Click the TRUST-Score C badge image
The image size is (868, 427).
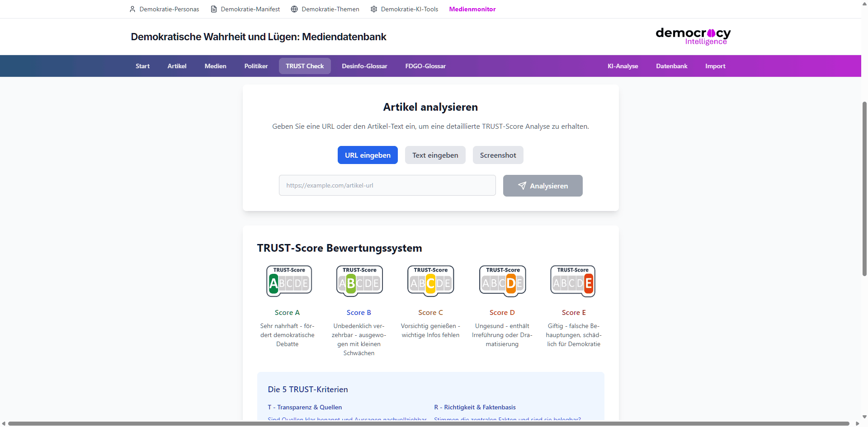pyautogui.click(x=431, y=281)
